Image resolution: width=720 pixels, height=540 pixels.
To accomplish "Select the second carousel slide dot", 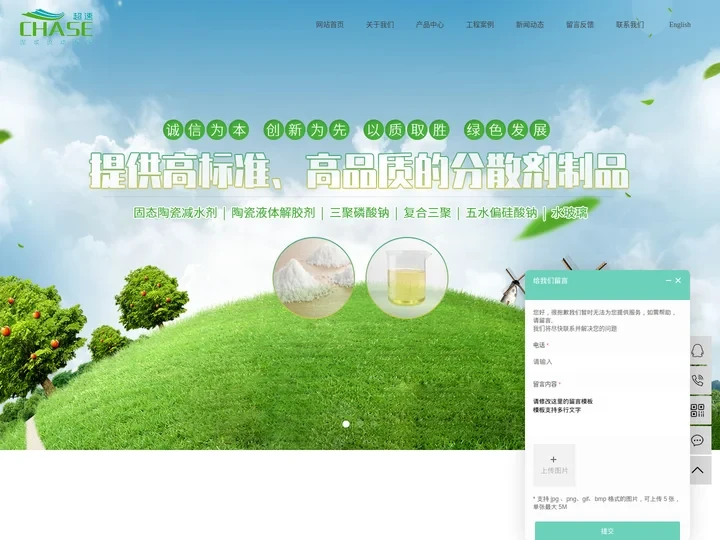I will tap(360, 424).
